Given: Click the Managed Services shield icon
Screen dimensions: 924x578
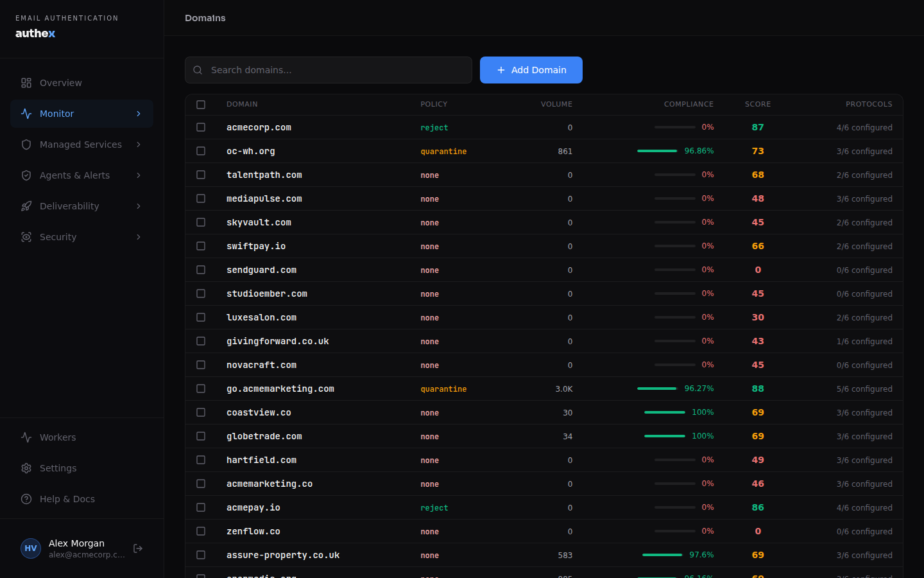Looking at the screenshot, I should 26,144.
